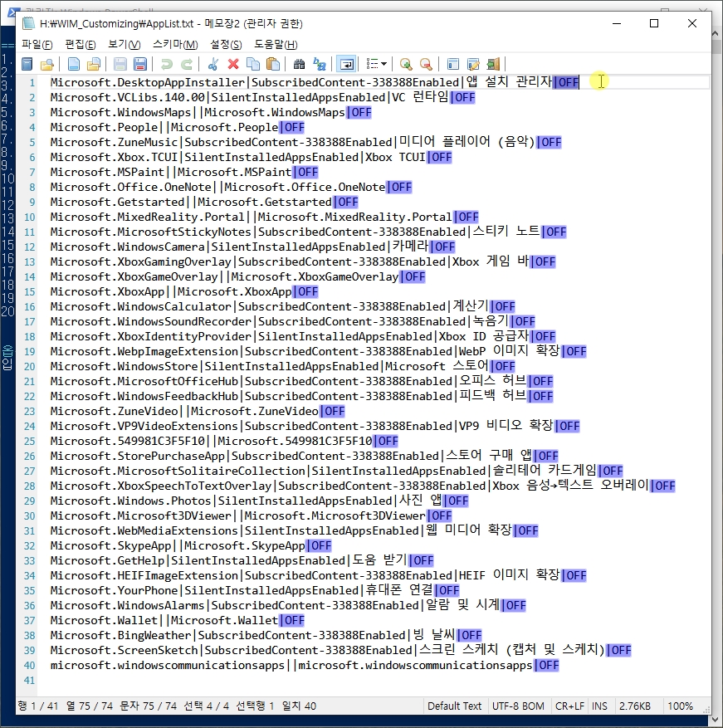
Task: Click Microsoft.MicrosoftSolitaireCollection line text
Action: click(x=337, y=471)
